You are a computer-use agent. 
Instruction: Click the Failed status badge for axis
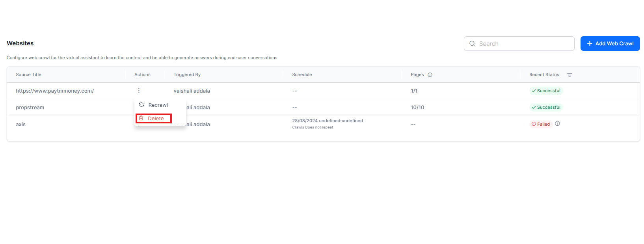[540, 124]
